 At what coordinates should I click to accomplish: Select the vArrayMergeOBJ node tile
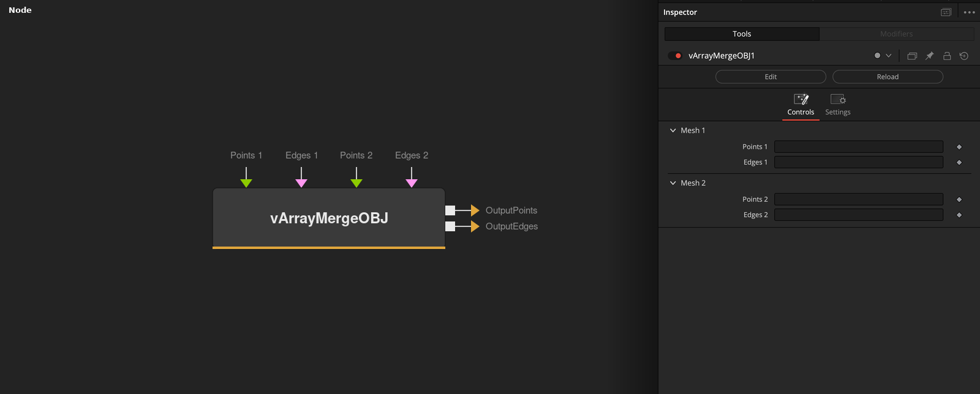tap(329, 218)
